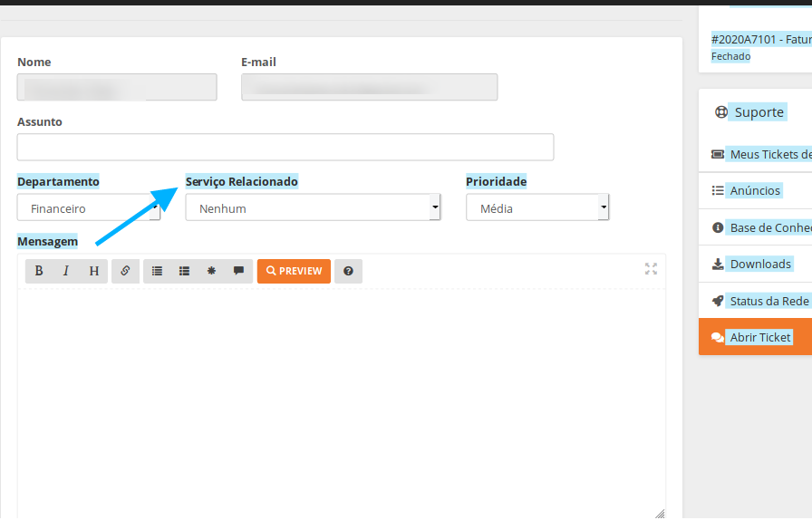Insert a link using the chain icon
Image resolution: width=812 pixels, height=520 pixels.
click(125, 271)
